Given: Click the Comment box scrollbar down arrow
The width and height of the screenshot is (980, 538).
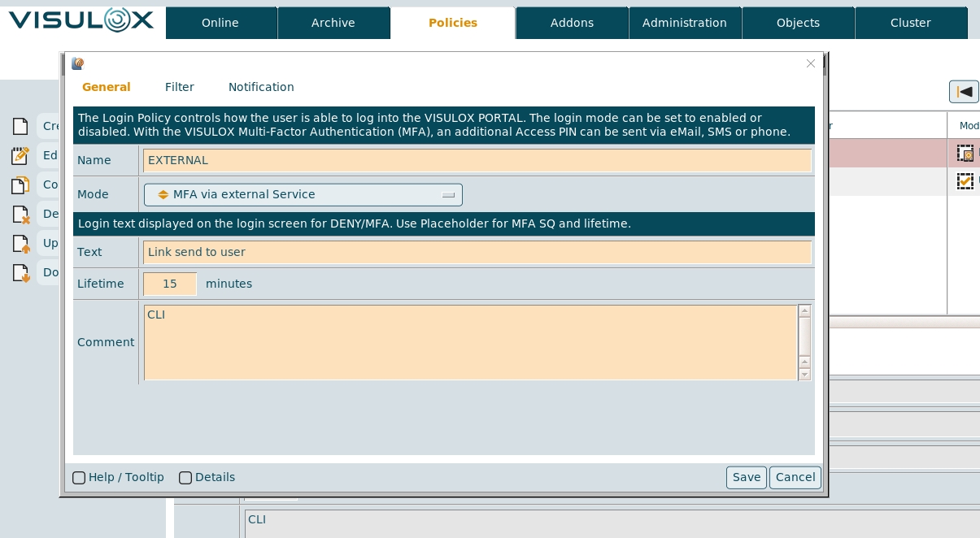Looking at the screenshot, I should (804, 375).
